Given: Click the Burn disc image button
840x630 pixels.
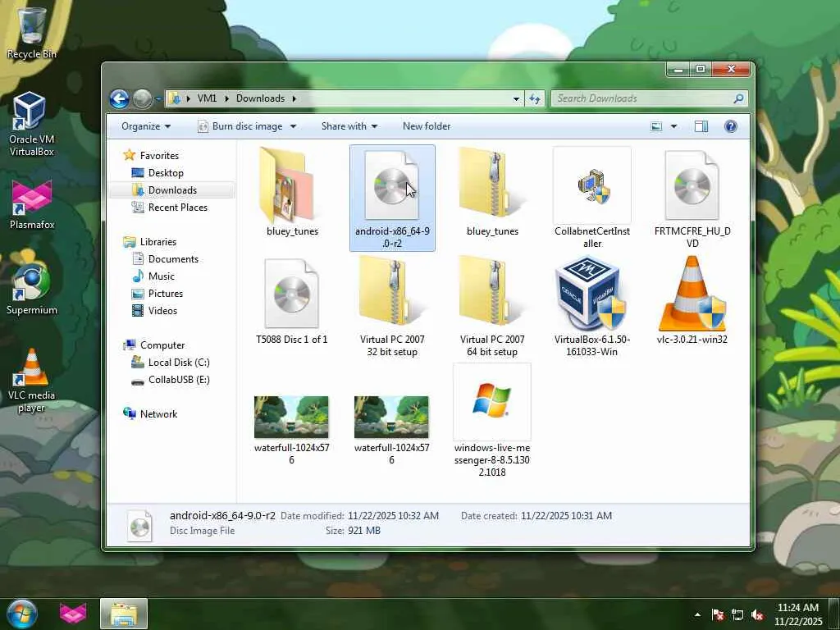Looking at the screenshot, I should click(240, 126).
